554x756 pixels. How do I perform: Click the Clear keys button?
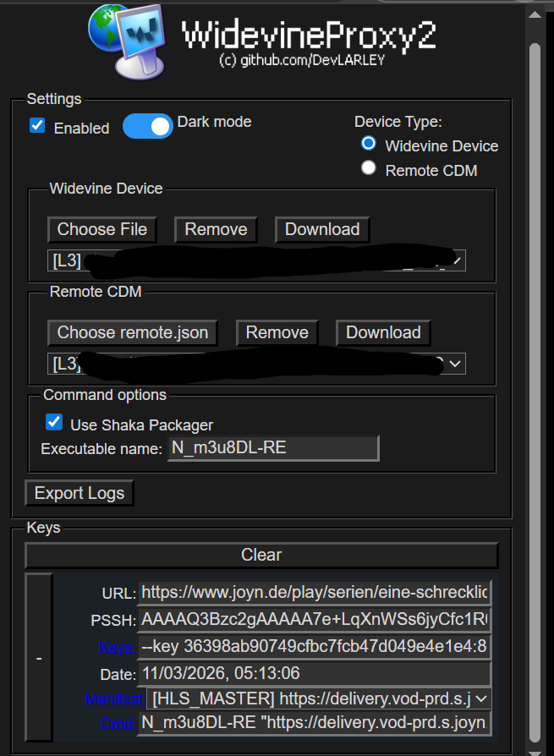(261, 555)
